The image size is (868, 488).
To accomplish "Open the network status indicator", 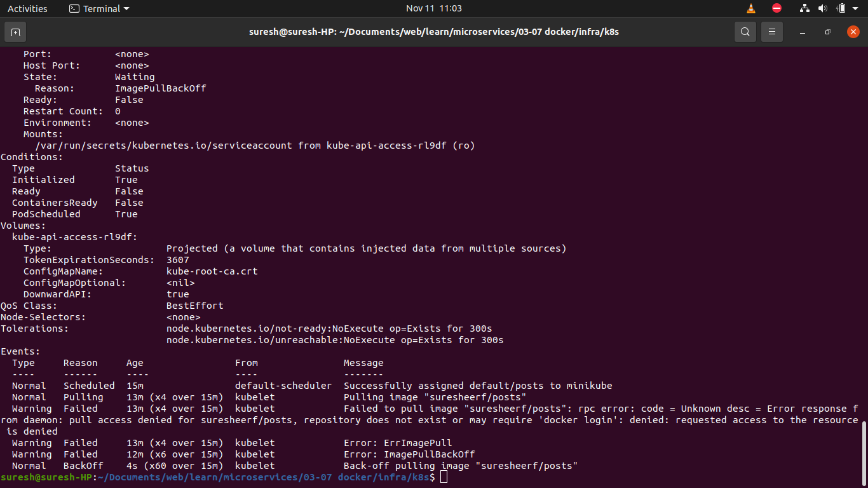I will coord(805,8).
